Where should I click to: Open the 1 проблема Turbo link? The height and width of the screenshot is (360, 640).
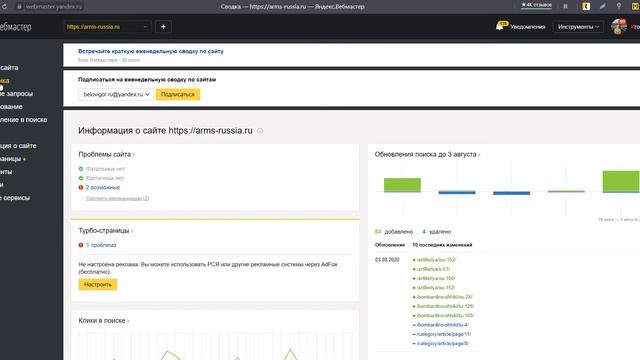point(101,245)
